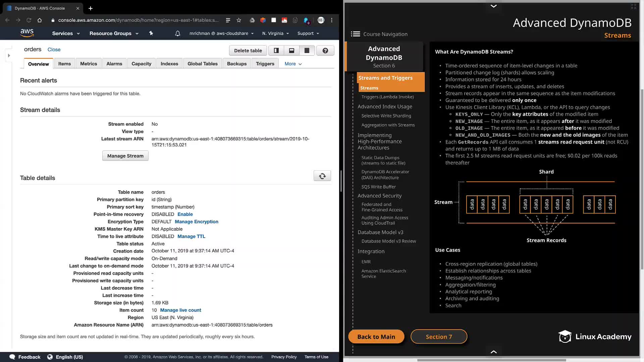Select Triggers (Lambda Invoke) lesson
The width and height of the screenshot is (644, 362).
tap(387, 97)
